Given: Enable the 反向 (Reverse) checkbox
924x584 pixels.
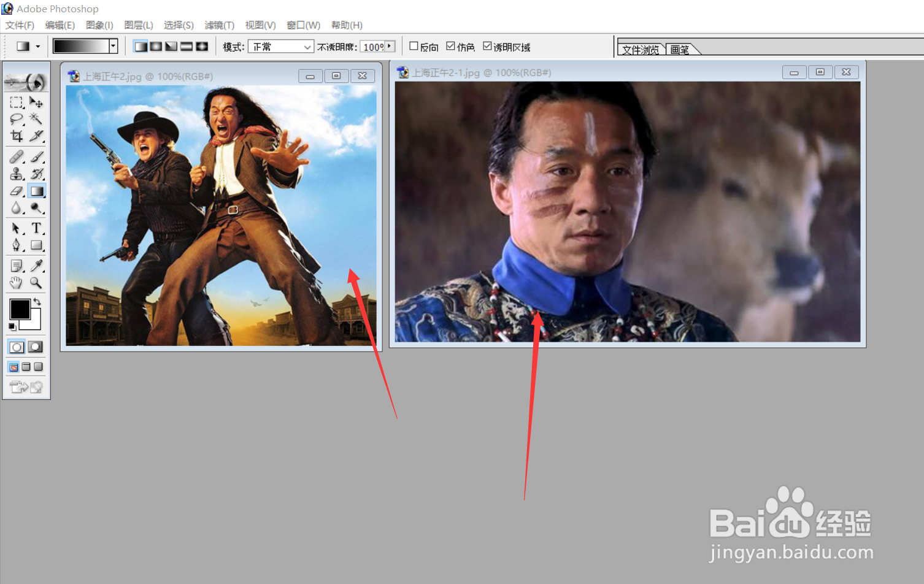Looking at the screenshot, I should (414, 46).
